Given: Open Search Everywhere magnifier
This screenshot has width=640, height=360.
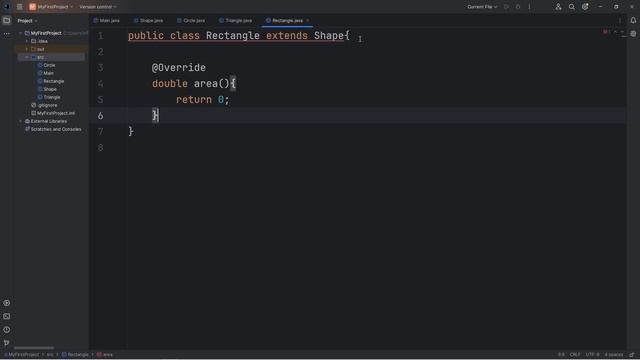Looking at the screenshot, I should point(571,7).
